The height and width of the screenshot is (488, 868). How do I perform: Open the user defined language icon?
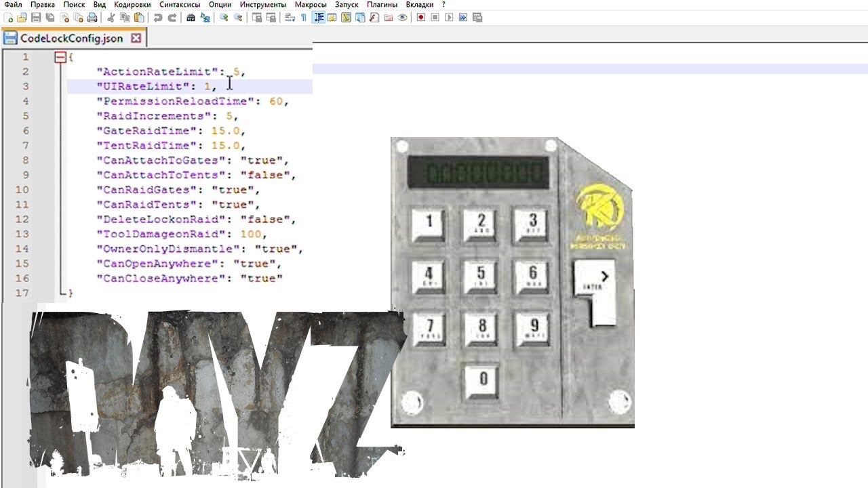point(332,18)
